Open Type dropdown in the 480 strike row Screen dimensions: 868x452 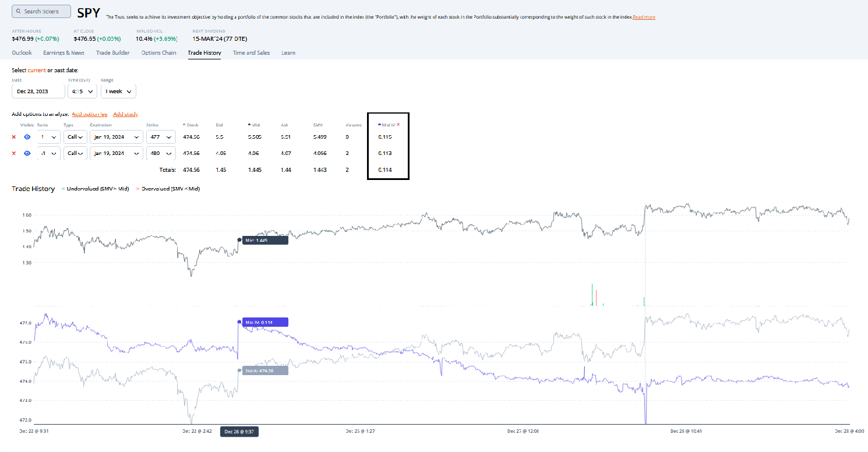[75, 153]
